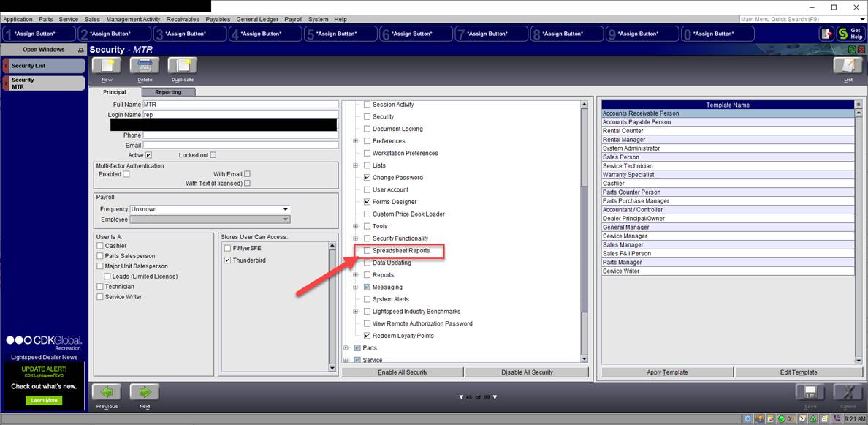Image resolution: width=868 pixels, height=425 pixels.
Task: Click clock arrow icon in status bar
Action: pos(802,419)
